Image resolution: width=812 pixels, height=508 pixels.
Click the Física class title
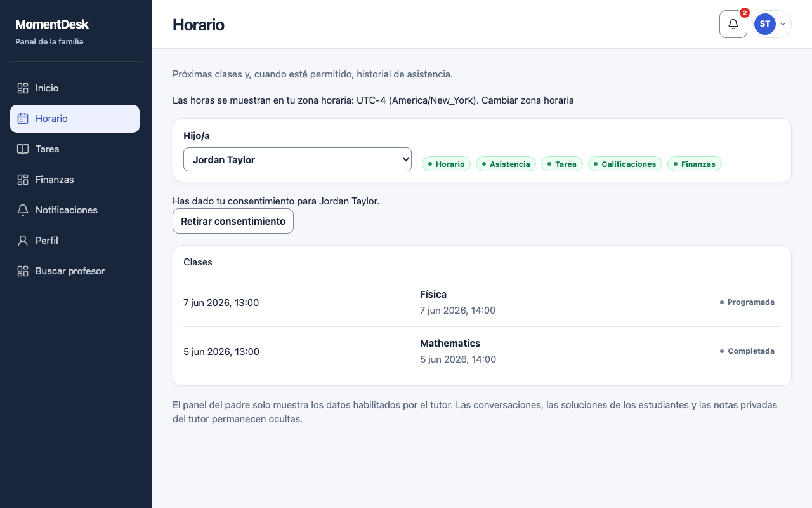(x=433, y=295)
